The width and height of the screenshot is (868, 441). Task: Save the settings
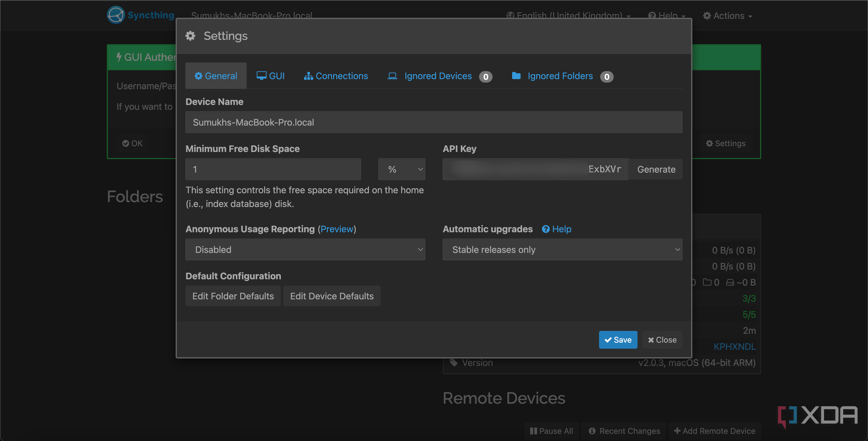click(x=618, y=340)
